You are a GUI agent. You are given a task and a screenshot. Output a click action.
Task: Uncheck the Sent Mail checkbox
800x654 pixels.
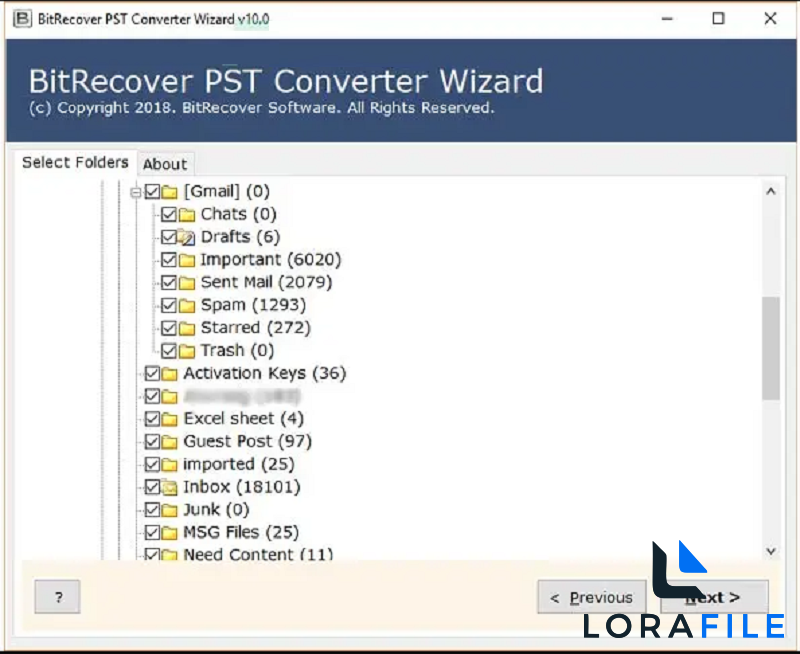[169, 282]
